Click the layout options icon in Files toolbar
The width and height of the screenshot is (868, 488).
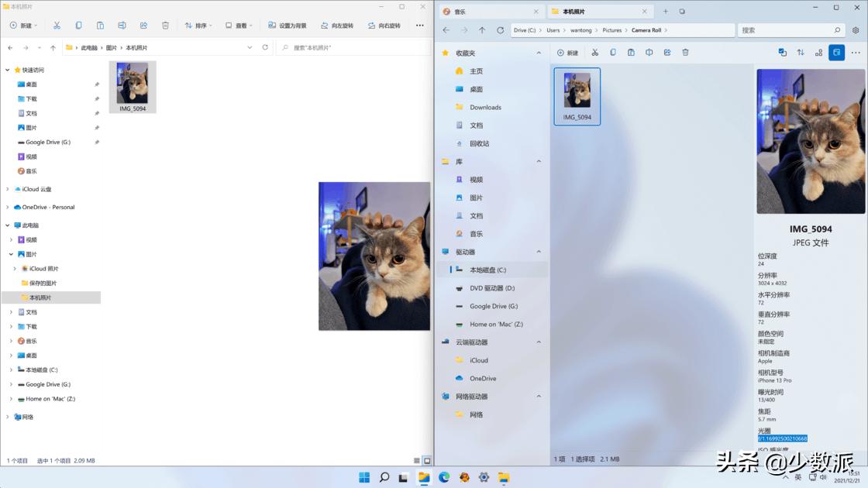coord(818,52)
